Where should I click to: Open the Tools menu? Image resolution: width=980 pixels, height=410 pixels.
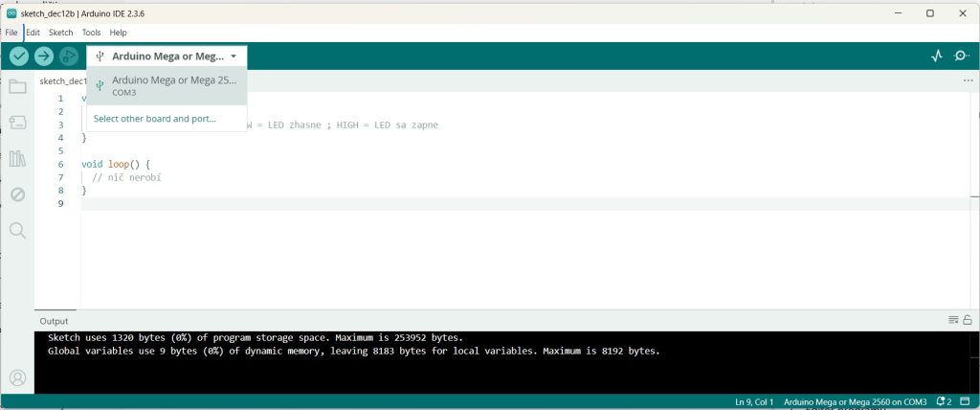tap(91, 33)
